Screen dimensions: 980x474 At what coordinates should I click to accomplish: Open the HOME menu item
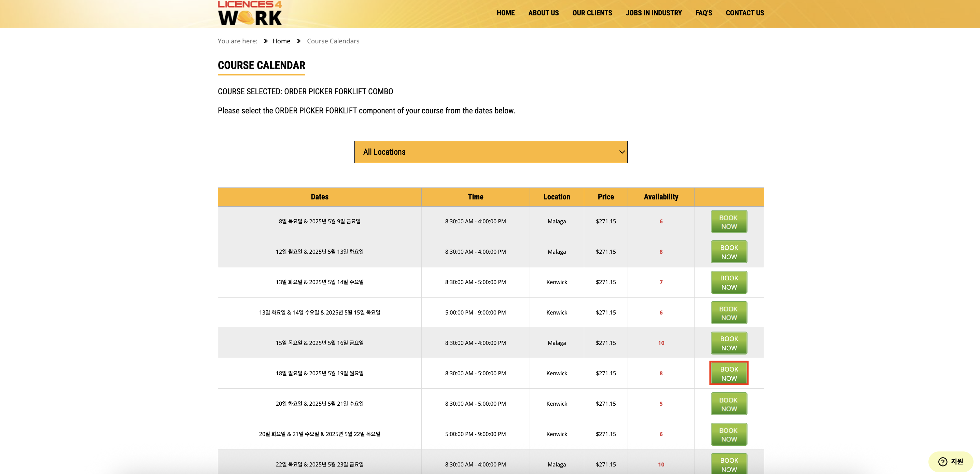pos(505,13)
